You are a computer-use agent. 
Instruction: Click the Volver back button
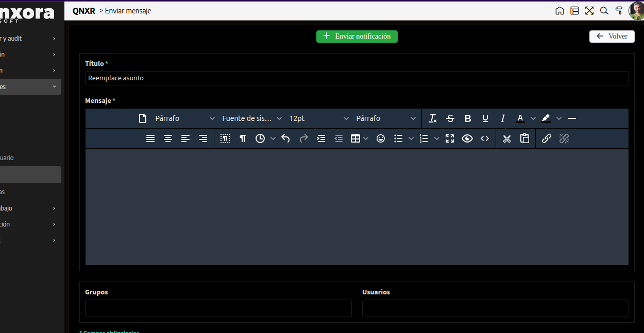click(x=612, y=37)
